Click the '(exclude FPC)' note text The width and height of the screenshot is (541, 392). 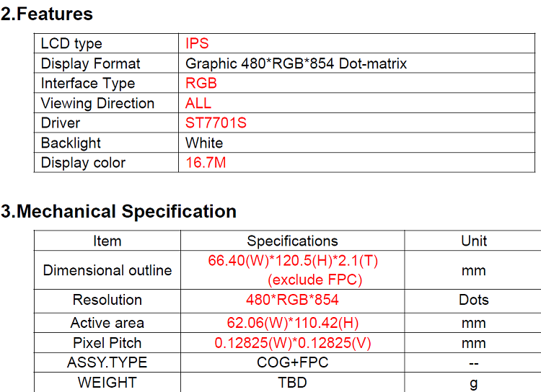(x=315, y=280)
